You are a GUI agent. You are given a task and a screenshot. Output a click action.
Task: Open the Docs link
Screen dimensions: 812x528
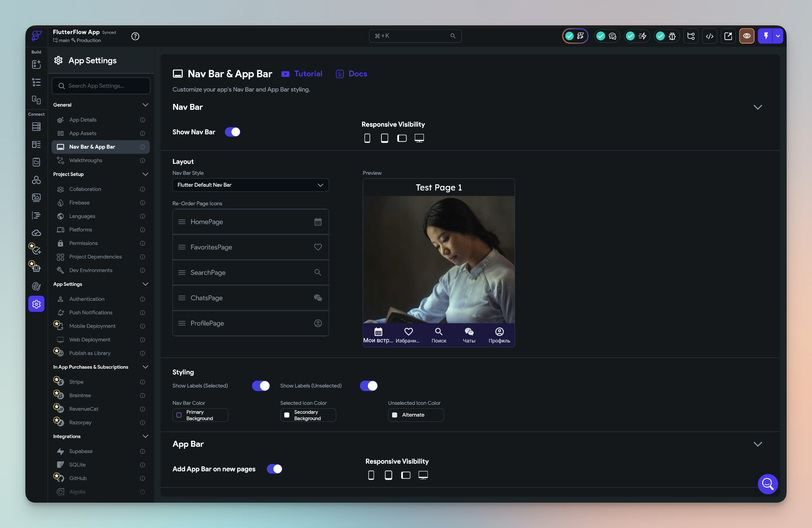coord(357,74)
